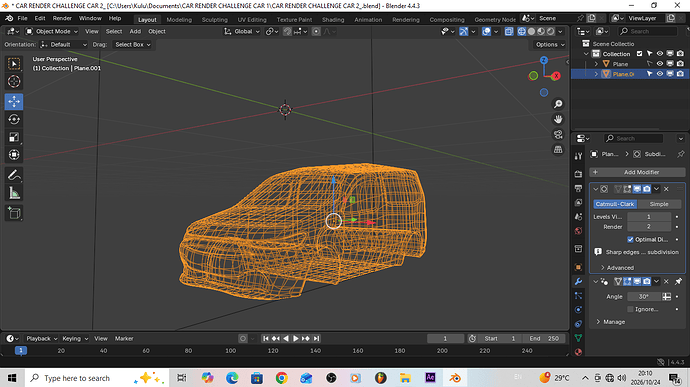Open the File menu

pyautogui.click(x=22, y=18)
